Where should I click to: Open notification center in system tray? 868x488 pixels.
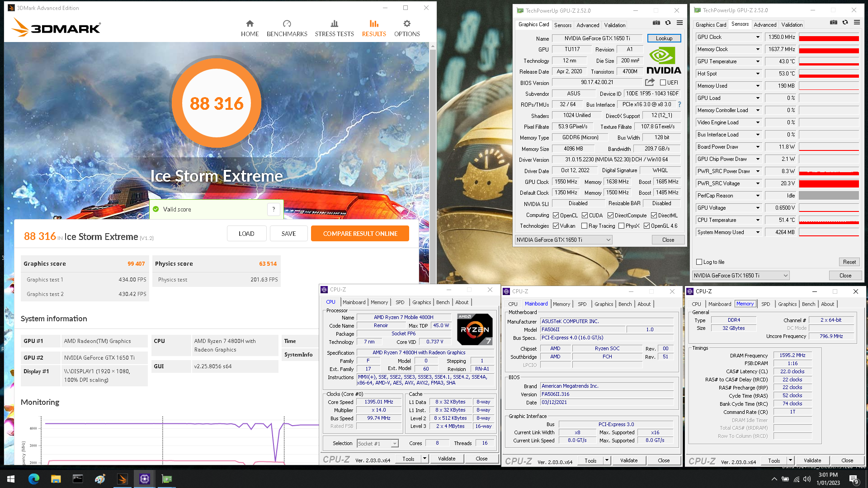pyautogui.click(x=854, y=479)
